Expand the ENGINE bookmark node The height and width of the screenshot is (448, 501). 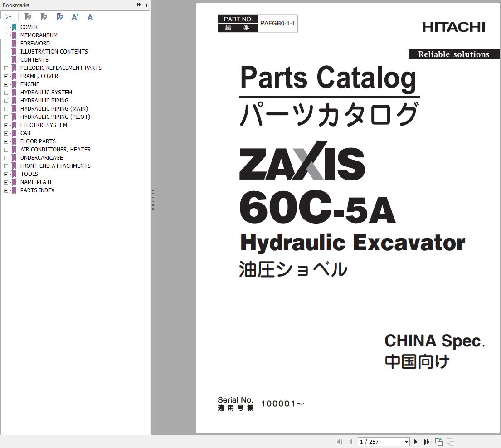pyautogui.click(x=6, y=84)
